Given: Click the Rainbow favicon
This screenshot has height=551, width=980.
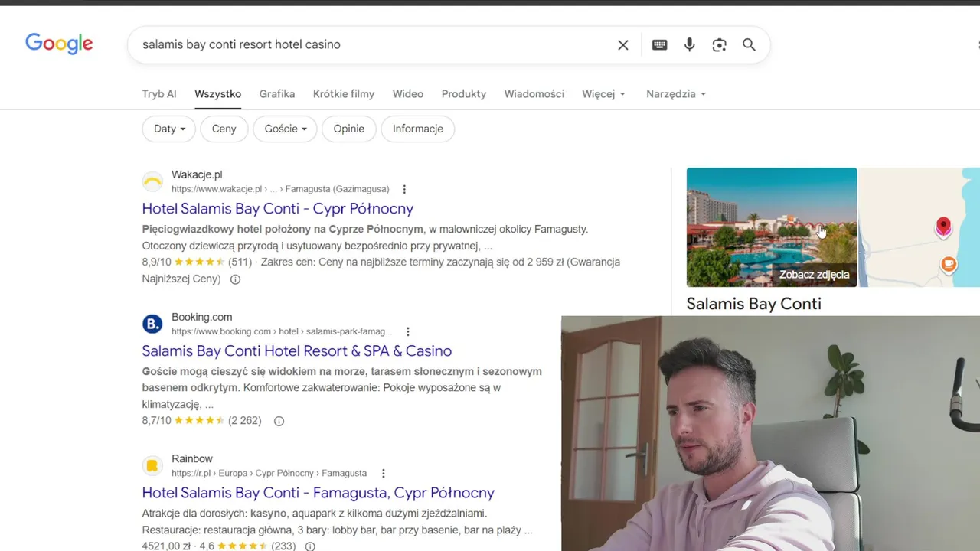Looking at the screenshot, I should pyautogui.click(x=152, y=466).
